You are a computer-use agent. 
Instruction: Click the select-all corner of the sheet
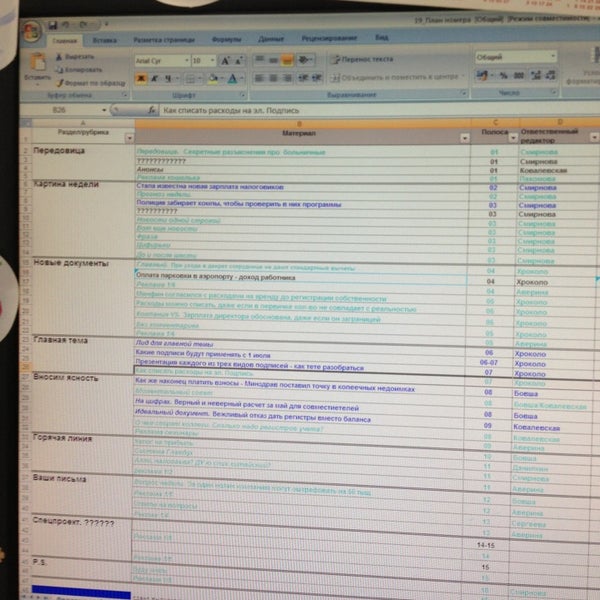[25, 123]
